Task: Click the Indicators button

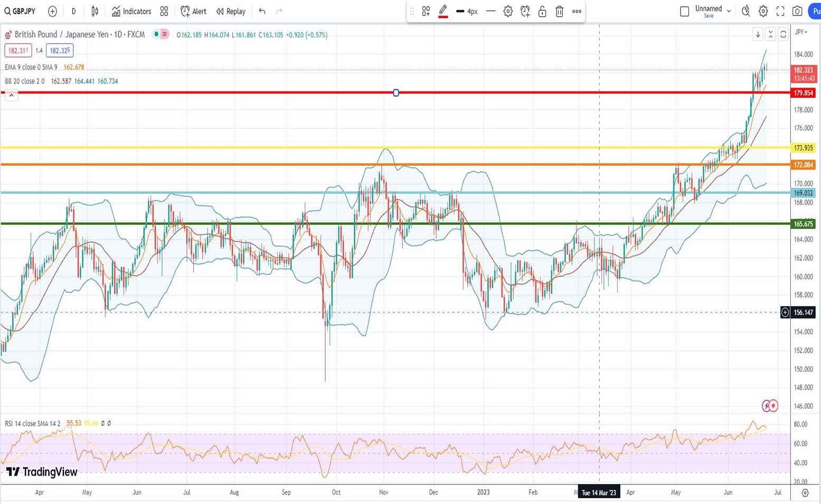Action: point(131,11)
